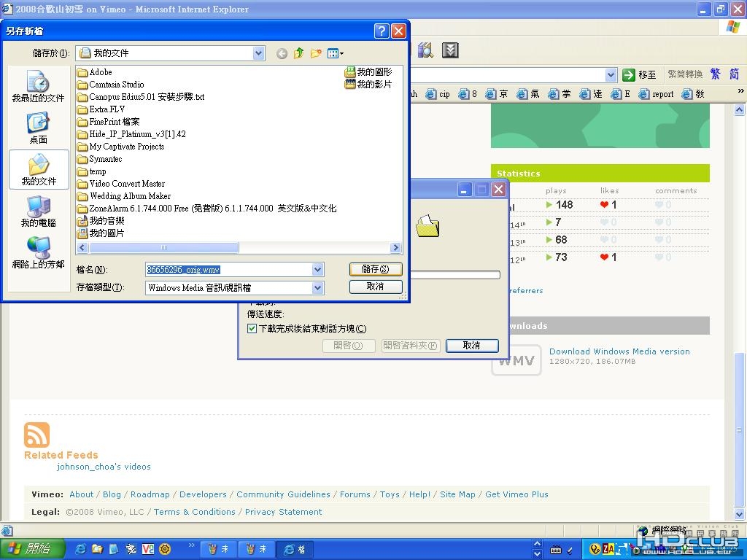747x560 pixels.
Task: Click the filename field 86656296_orig.wmv
Action: point(228,270)
